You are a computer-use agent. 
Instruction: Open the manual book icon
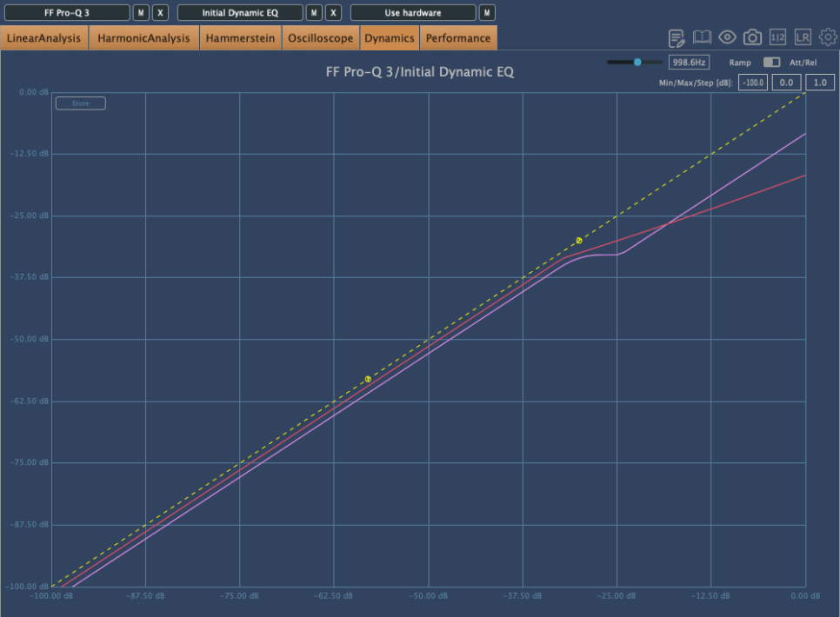point(702,38)
